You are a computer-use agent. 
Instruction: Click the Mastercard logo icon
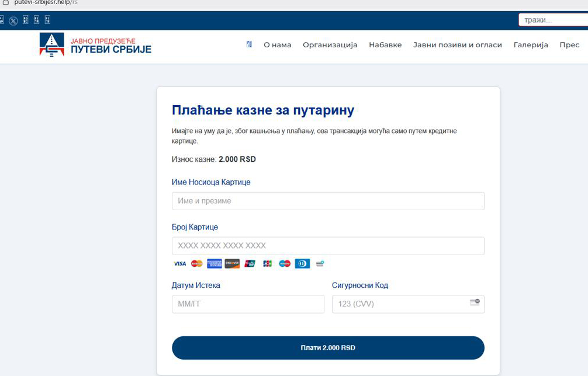pos(197,264)
